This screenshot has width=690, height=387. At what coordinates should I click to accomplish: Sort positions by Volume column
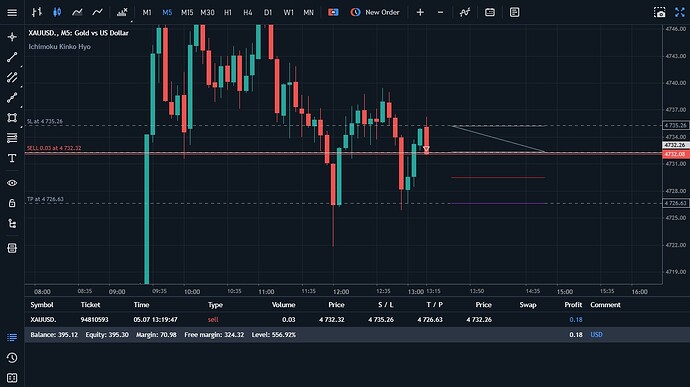click(x=283, y=305)
